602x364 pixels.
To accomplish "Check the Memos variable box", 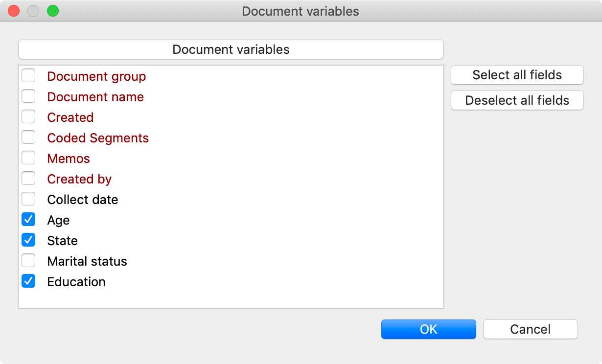I will (x=28, y=159).
